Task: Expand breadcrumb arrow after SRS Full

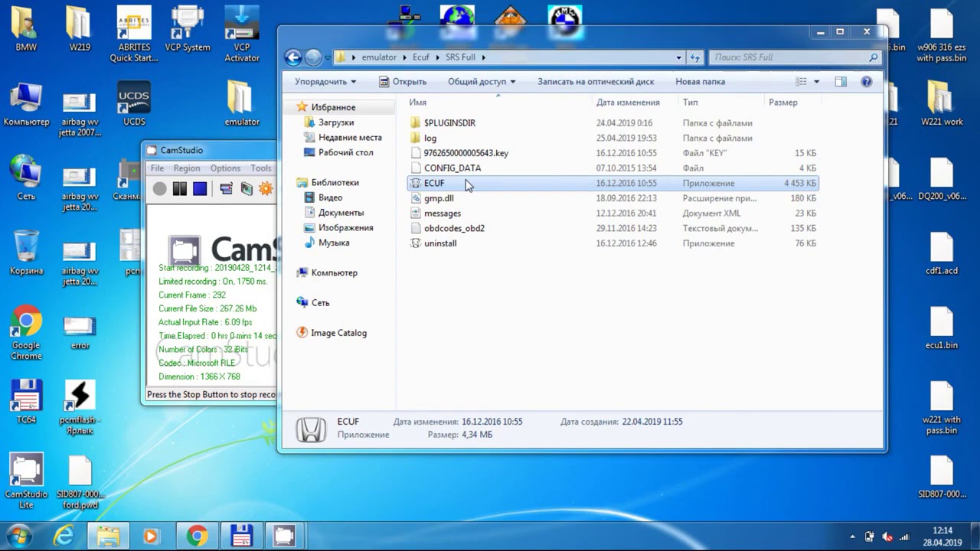Action: coord(484,57)
